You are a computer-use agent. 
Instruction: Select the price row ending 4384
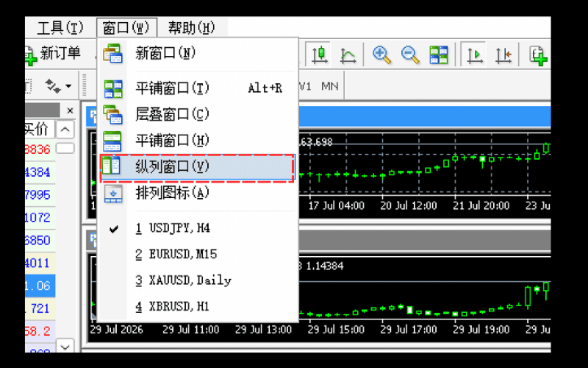(x=40, y=172)
